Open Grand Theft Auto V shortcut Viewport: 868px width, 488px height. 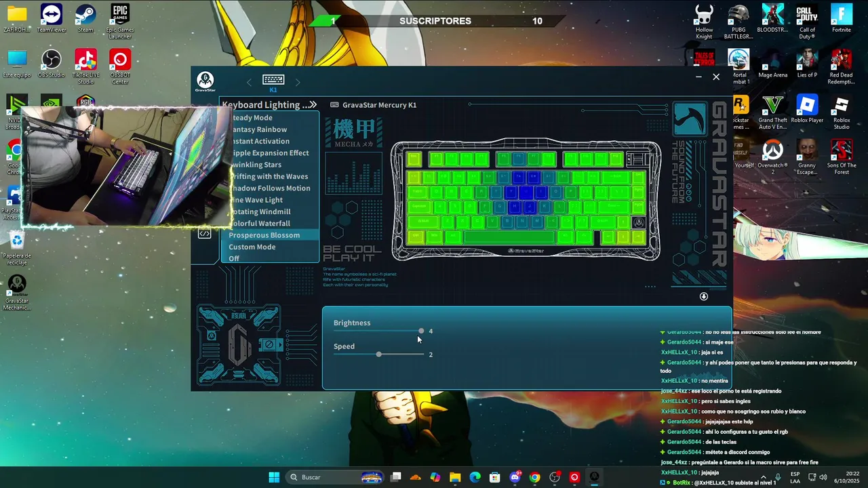tap(772, 112)
